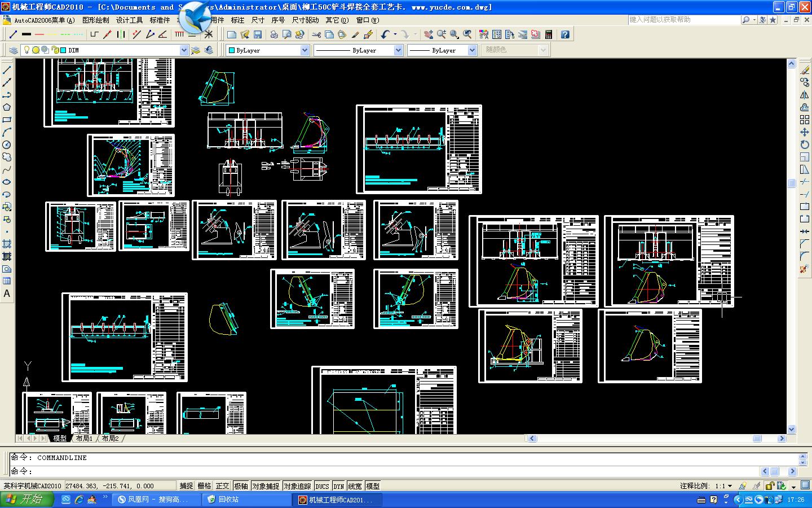Image resolution: width=812 pixels, height=508 pixels.
Task: Expand the status bar tray menu arrow
Action: tap(793, 486)
